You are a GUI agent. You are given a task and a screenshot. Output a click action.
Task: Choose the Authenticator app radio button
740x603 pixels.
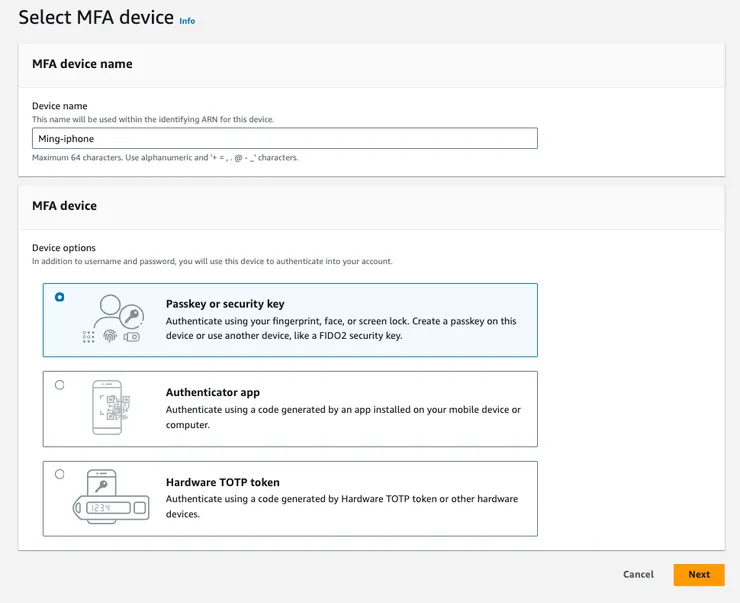point(60,385)
